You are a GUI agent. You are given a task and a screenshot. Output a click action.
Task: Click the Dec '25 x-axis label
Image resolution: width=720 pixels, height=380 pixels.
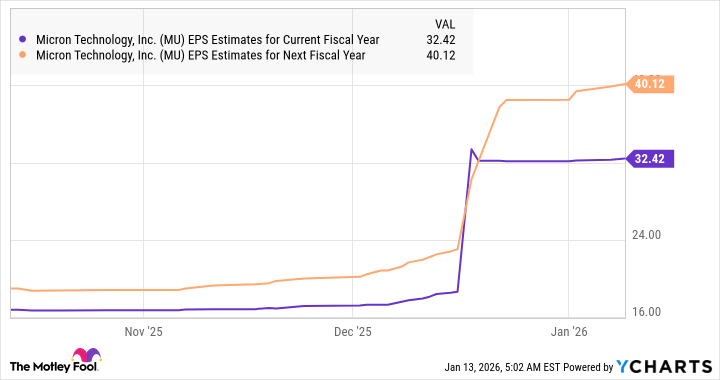[x=353, y=331]
